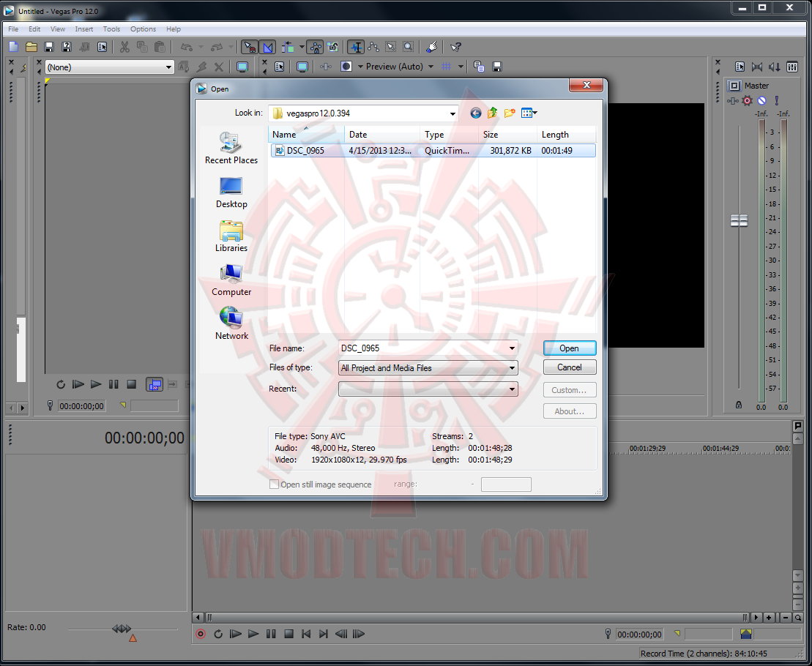Open project Properties icon in toolbar
Screen dimensions: 812x666
click(102, 47)
